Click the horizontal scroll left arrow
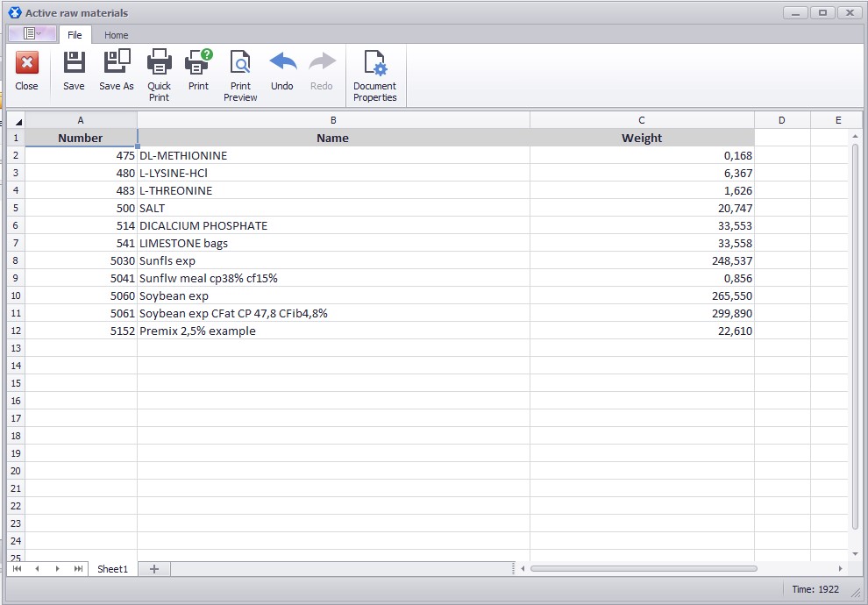Image resolution: width=868 pixels, height=605 pixels. (x=522, y=568)
